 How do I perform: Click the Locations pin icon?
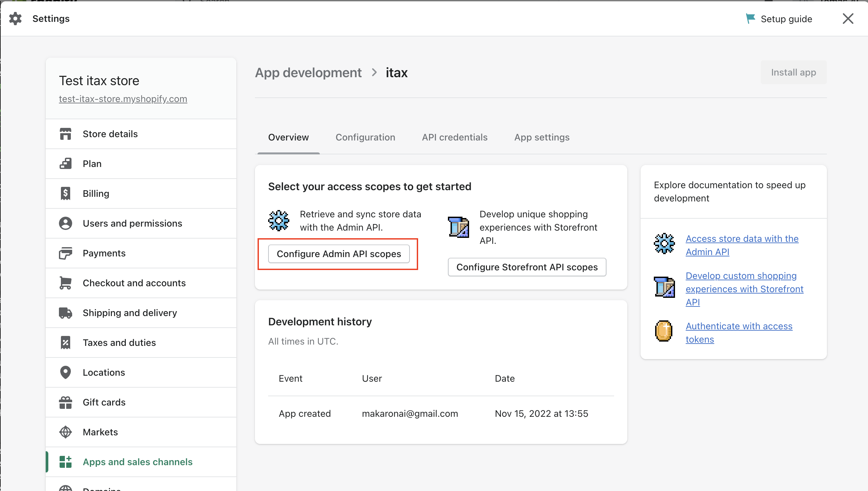tap(65, 373)
